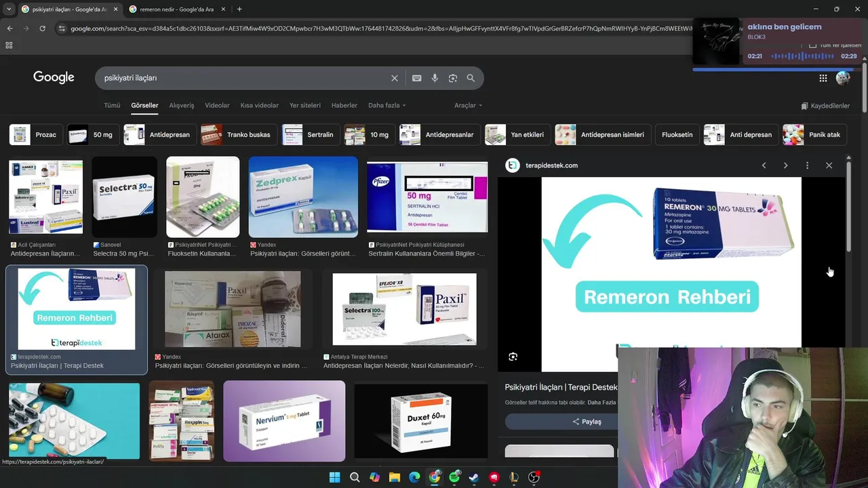Show next image in preview panel
The image size is (868, 488).
pos(785,165)
